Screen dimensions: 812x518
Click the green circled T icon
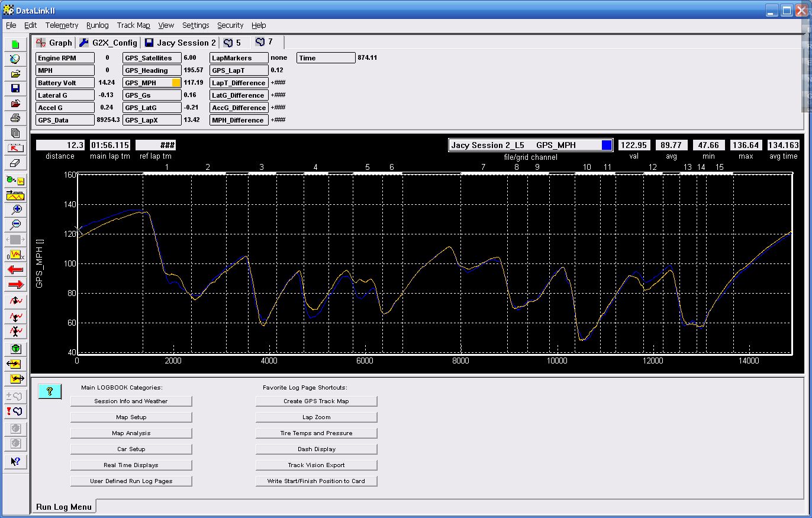(x=15, y=349)
